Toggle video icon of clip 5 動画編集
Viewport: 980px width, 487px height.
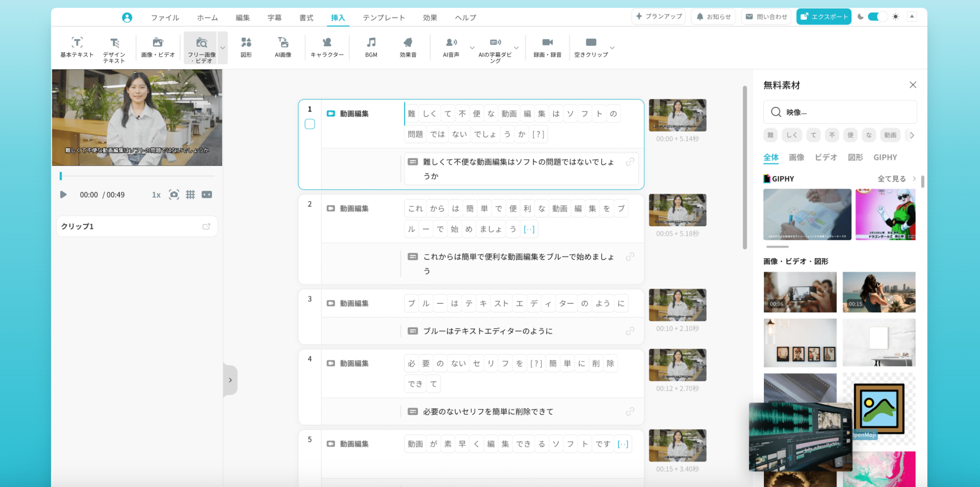(331, 444)
